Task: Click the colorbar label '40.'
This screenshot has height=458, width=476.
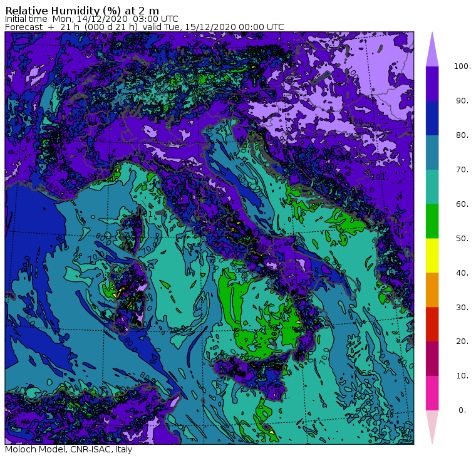Action: point(462,273)
